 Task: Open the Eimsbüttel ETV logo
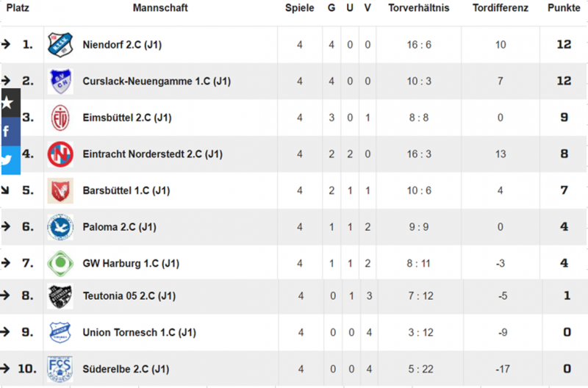(60, 118)
